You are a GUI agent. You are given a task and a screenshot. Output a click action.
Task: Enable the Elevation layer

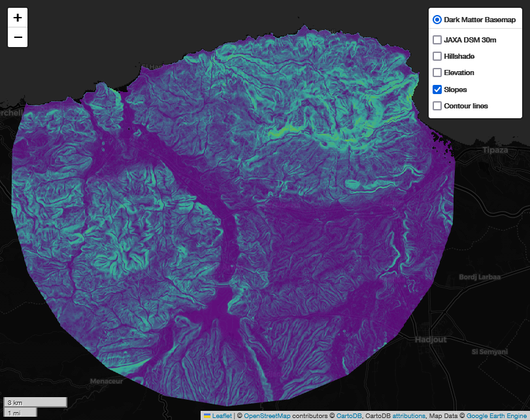(x=437, y=73)
